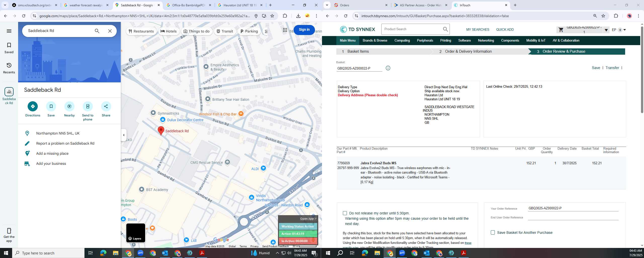Viewport: 644px width, 258px height.
Task: Switch to ASI Partner Access tab
Action: (421, 5)
